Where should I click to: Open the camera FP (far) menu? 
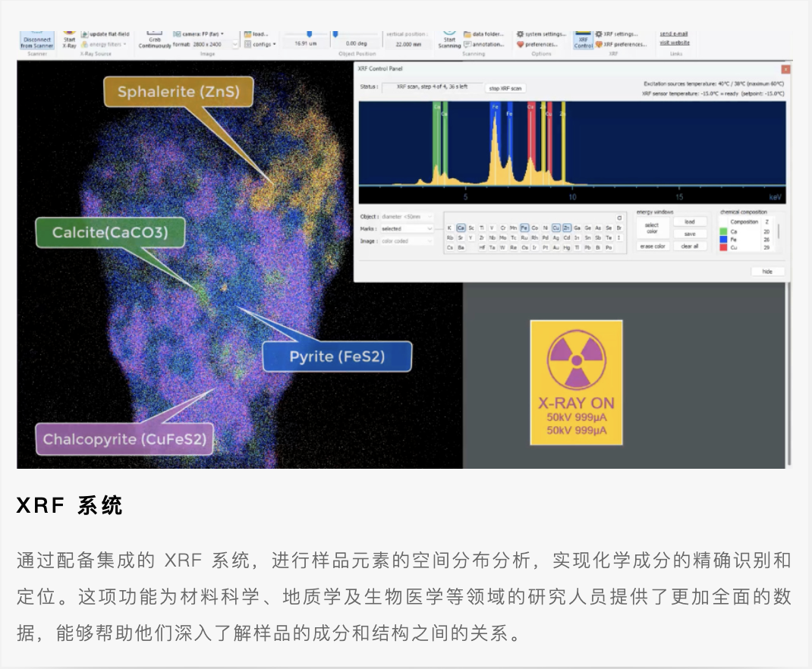tap(202, 34)
